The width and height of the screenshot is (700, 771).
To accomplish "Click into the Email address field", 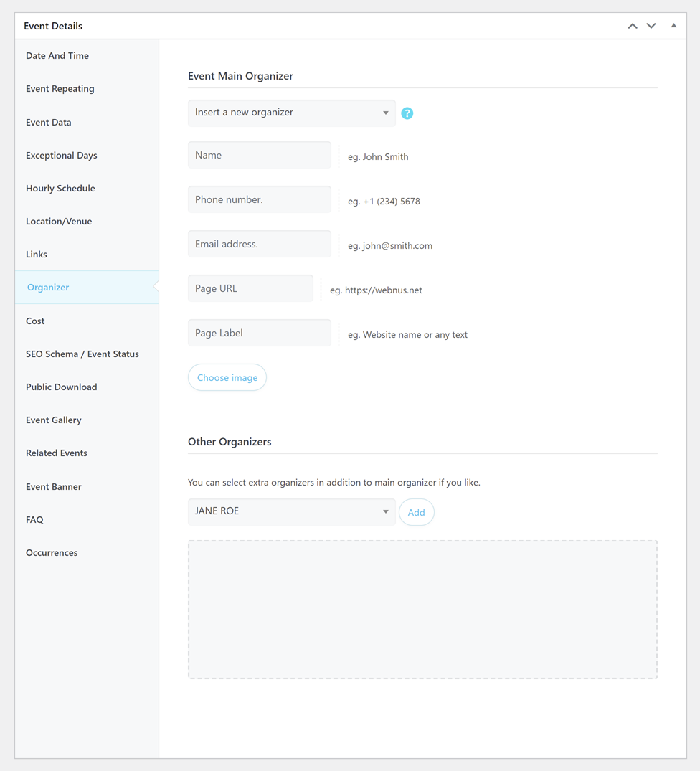I will click(259, 245).
